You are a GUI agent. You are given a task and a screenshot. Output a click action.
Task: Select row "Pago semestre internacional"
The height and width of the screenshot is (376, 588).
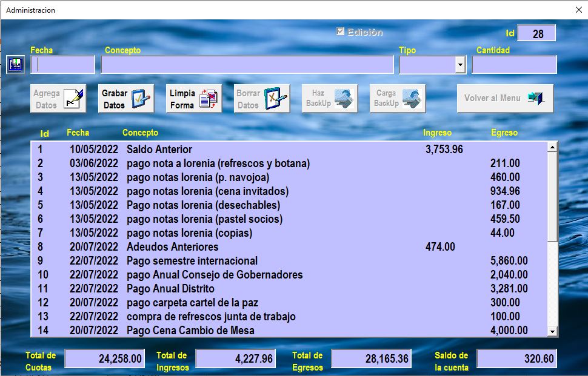pos(289,260)
